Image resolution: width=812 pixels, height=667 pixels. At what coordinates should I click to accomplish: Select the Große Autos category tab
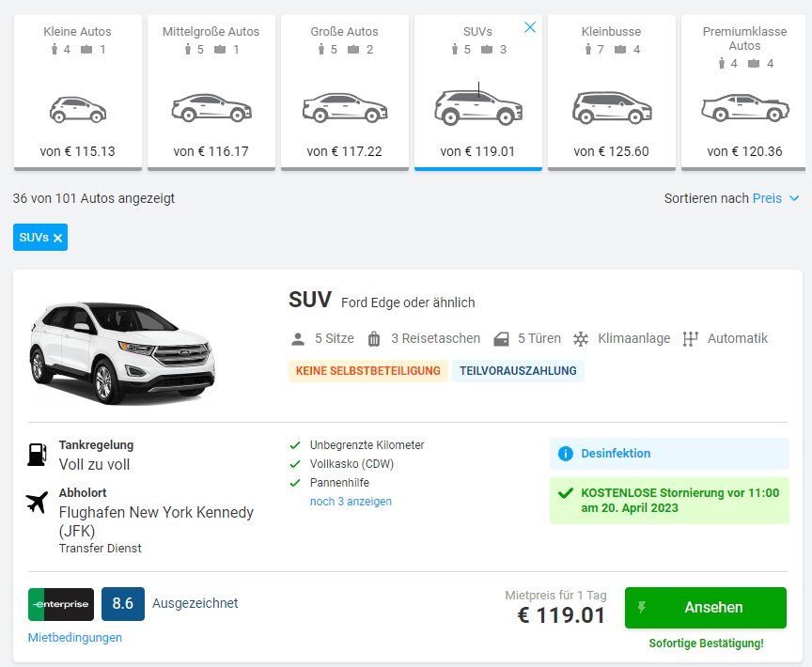(x=344, y=92)
